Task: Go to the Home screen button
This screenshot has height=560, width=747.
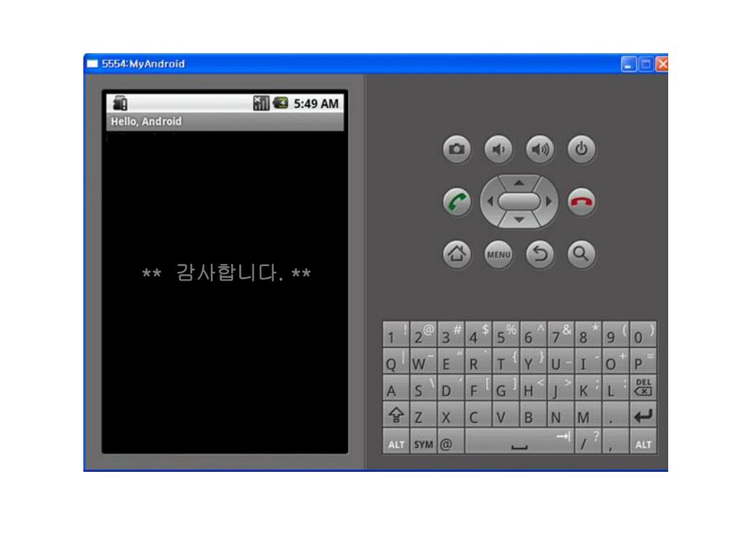Action: point(457,254)
